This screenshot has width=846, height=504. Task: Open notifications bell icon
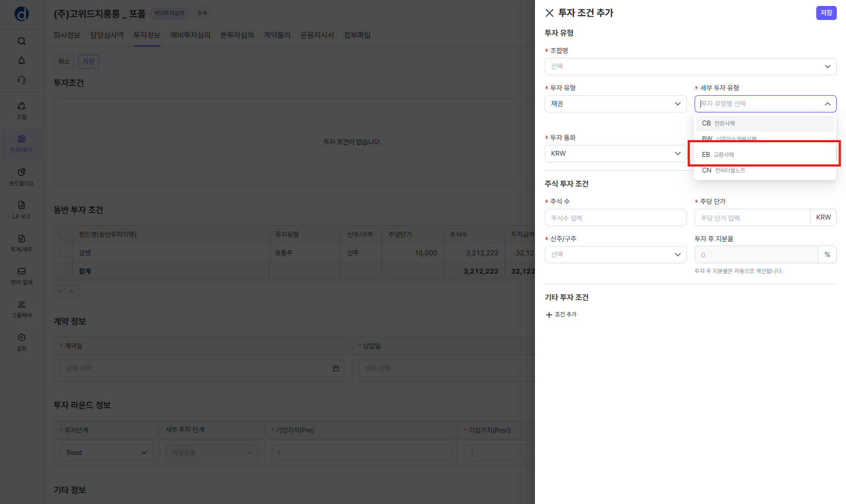click(x=22, y=61)
